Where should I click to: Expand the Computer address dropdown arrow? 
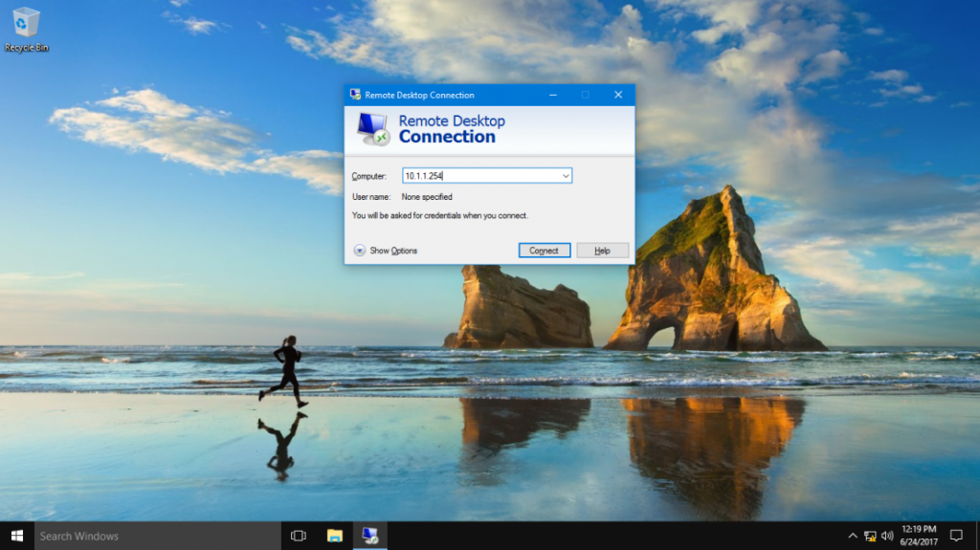566,176
